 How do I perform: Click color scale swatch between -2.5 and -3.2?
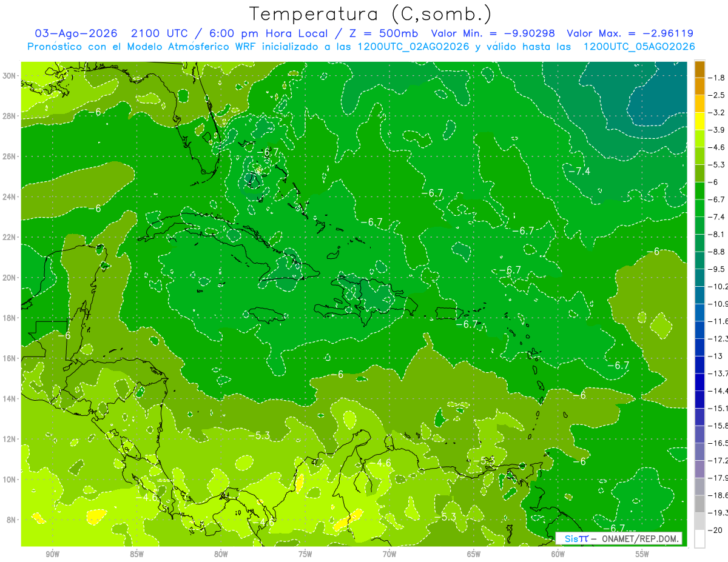pos(699,104)
